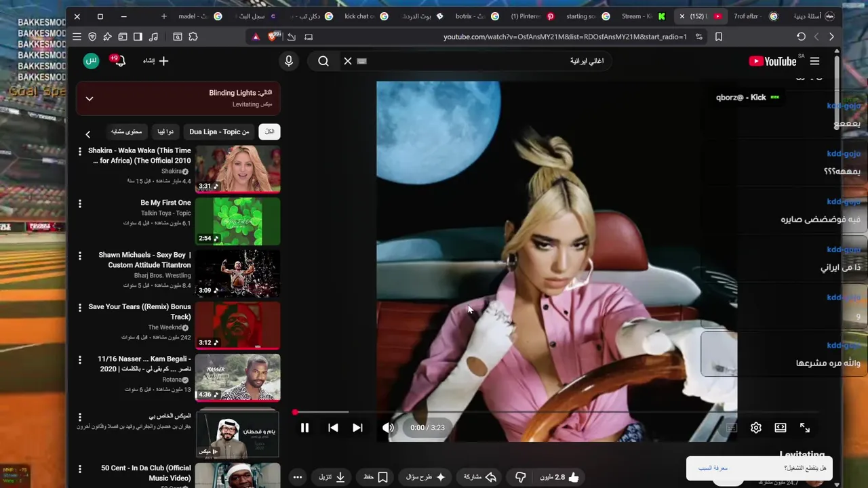Play Save Your Tears Remix thumbnail
The width and height of the screenshot is (868, 488).
237,325
